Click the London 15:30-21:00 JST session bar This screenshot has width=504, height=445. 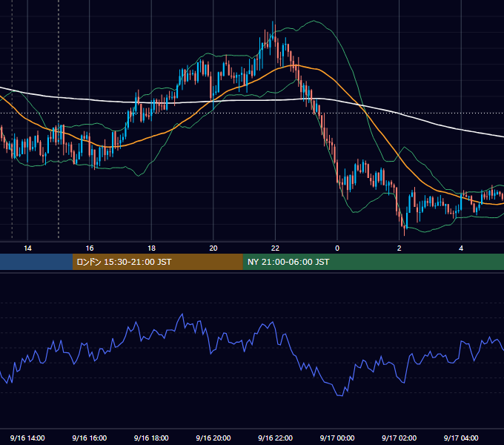point(157,262)
